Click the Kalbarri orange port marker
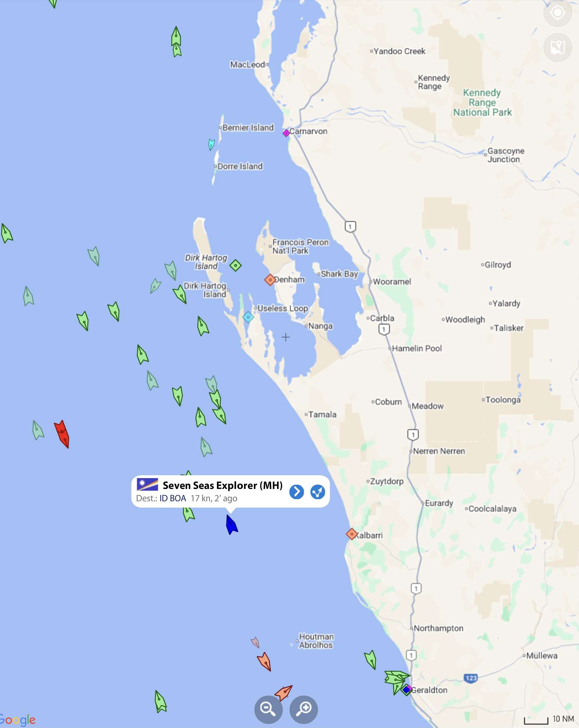This screenshot has width=579, height=728. click(x=352, y=534)
